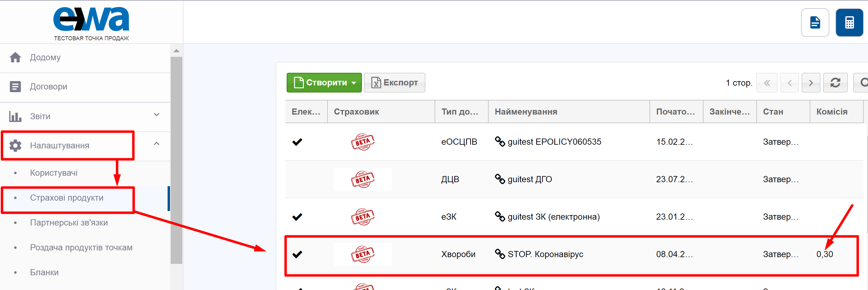Click the home icon next to Додому

[x=15, y=57]
